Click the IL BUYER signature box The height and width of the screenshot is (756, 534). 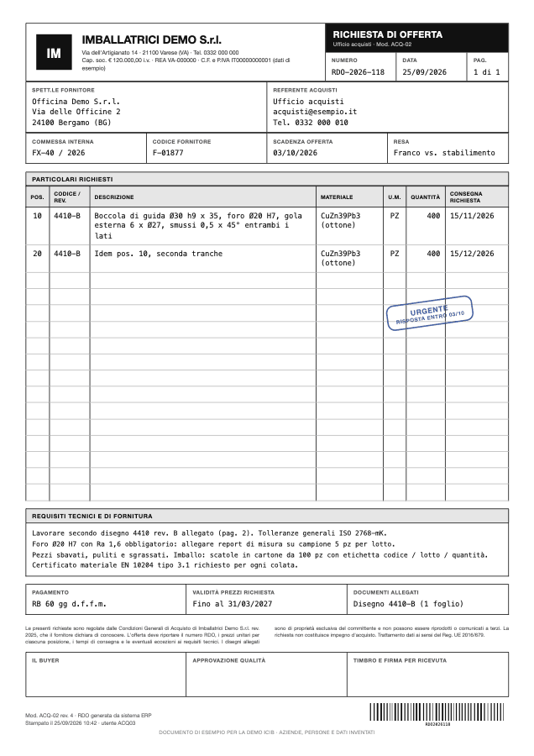(106, 675)
